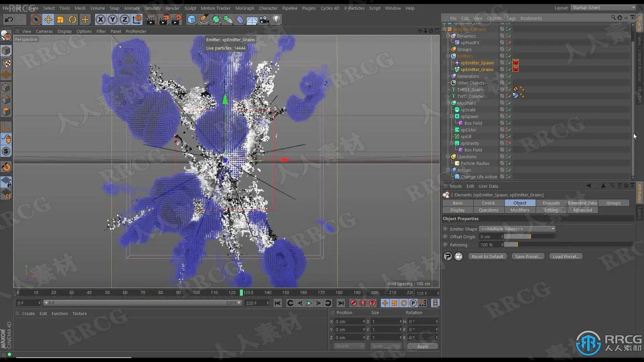Open the X-Particles menu
The height and width of the screenshot is (362, 644).
[x=354, y=8]
